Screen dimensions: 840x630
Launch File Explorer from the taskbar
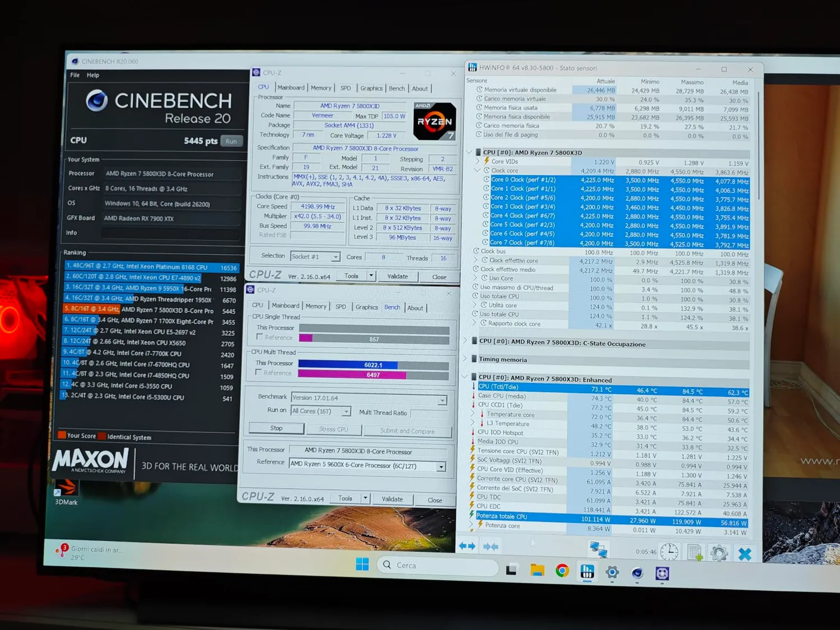pos(537,570)
